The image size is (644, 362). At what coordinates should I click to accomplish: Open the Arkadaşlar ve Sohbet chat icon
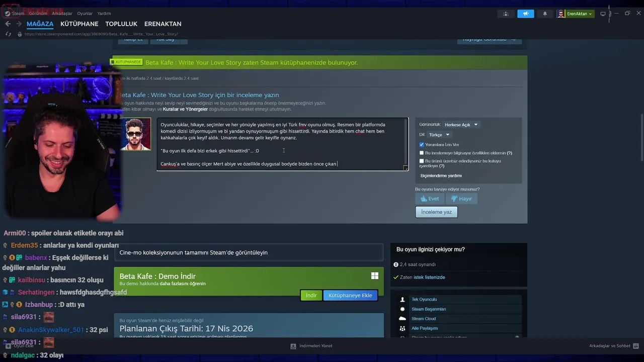(636, 346)
